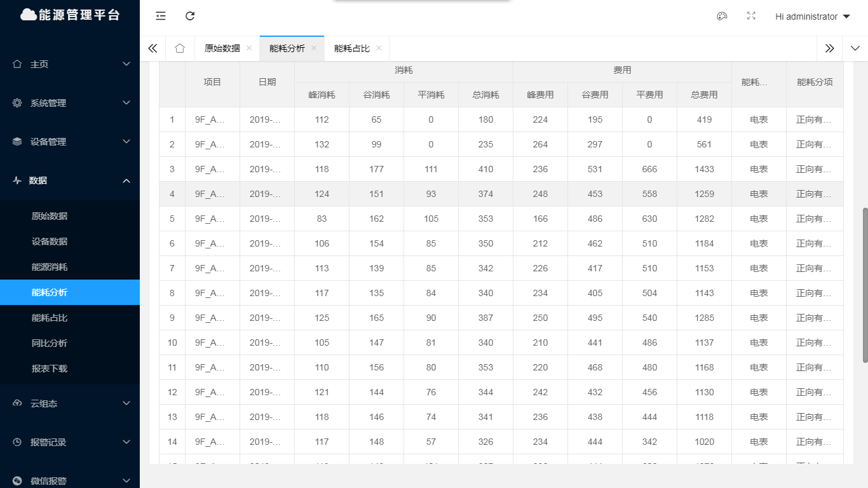Expand the 系统管理 sidebar menu

coord(70,103)
